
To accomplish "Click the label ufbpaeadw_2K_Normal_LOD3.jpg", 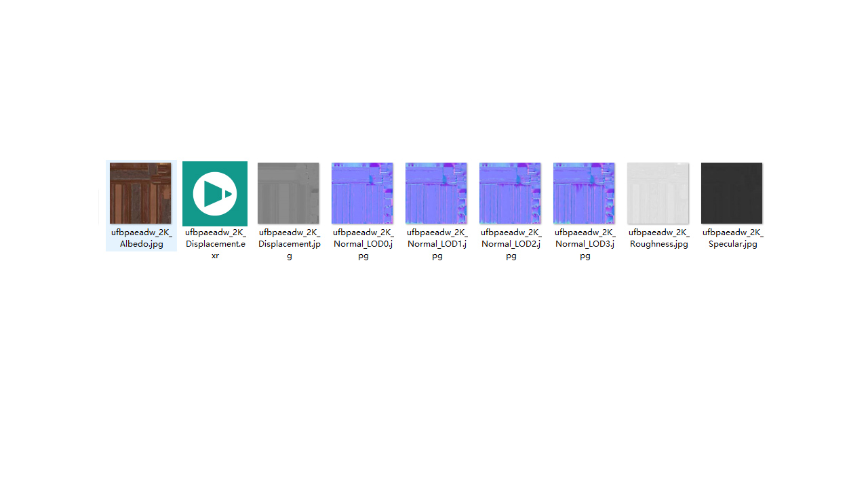I will click(x=585, y=244).
